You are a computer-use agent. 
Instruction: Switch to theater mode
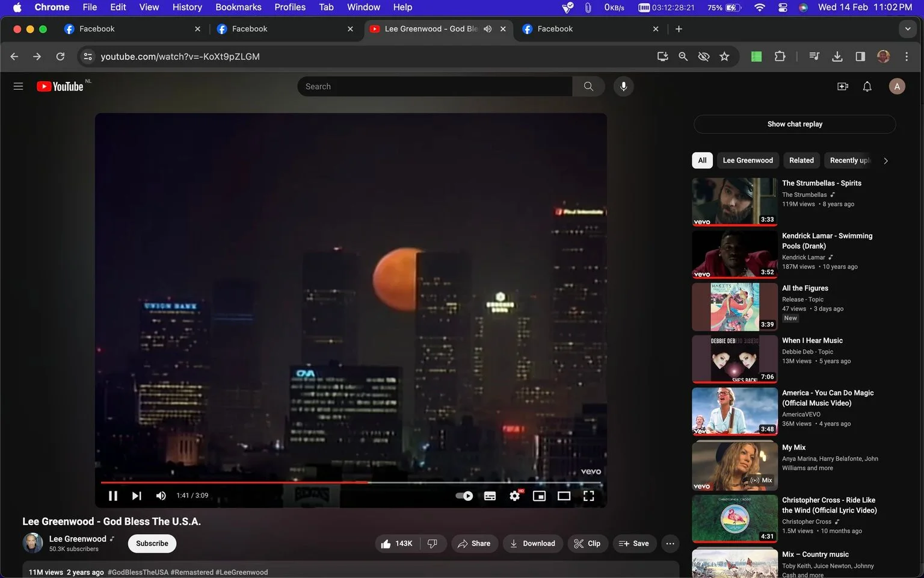coord(564,496)
